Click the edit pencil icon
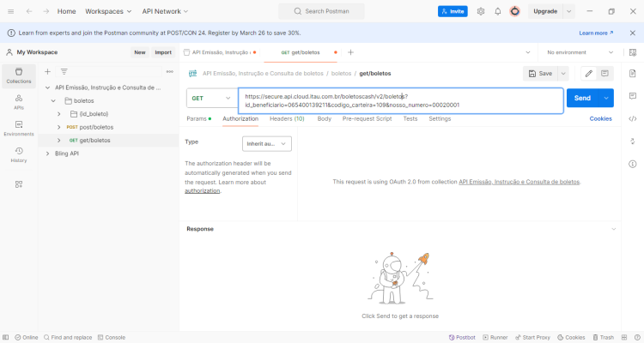Image resolution: width=644 pixels, height=343 pixels. click(x=588, y=74)
